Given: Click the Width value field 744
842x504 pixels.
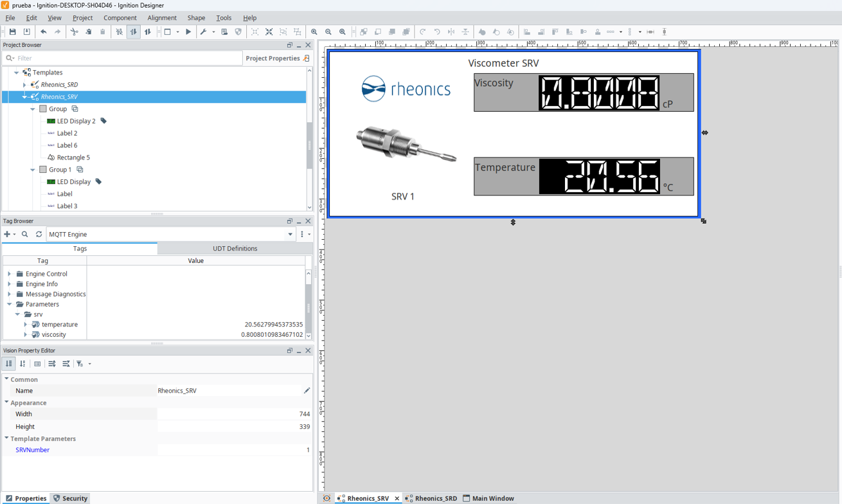Looking at the screenshot, I should [235, 414].
